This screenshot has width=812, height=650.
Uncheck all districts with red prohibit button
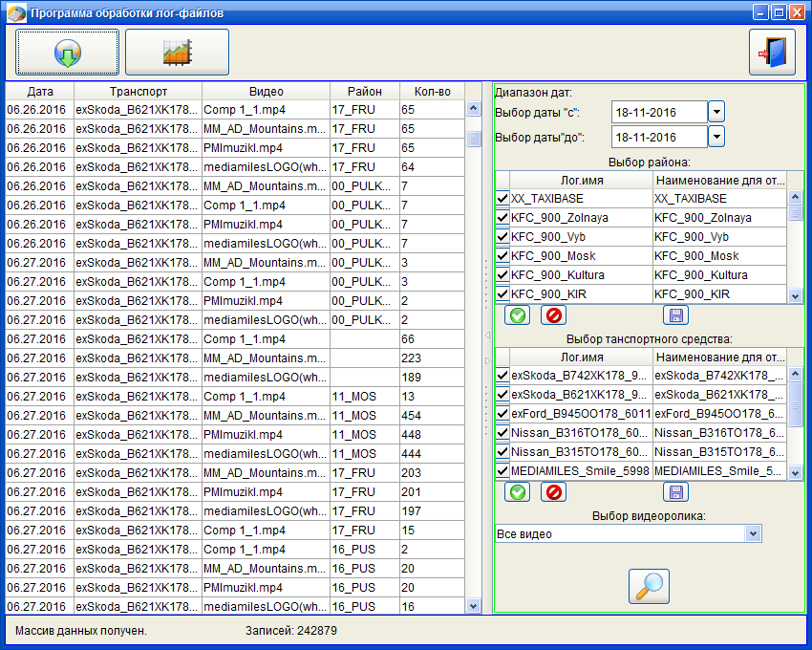(553, 315)
